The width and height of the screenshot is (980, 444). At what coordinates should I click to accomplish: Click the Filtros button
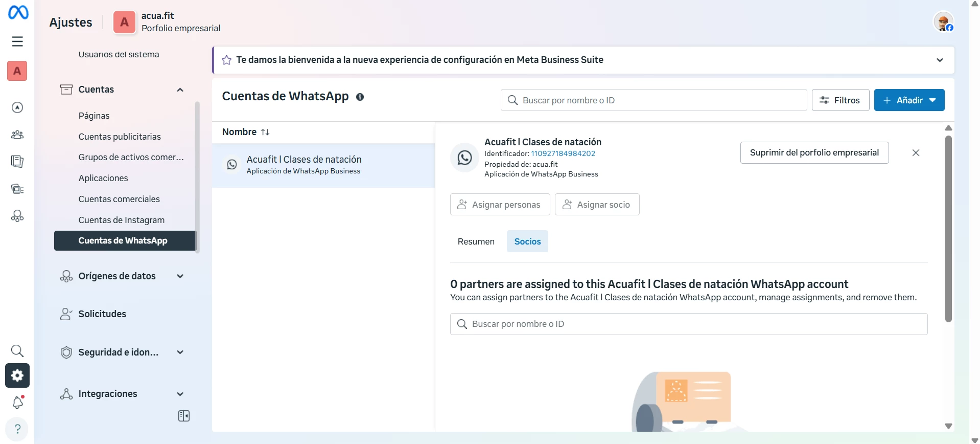click(840, 100)
